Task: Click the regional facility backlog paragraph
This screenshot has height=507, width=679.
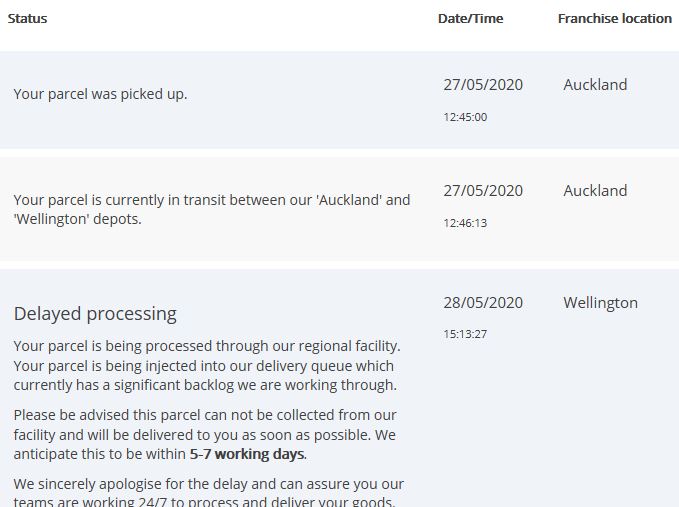Action: [206, 365]
